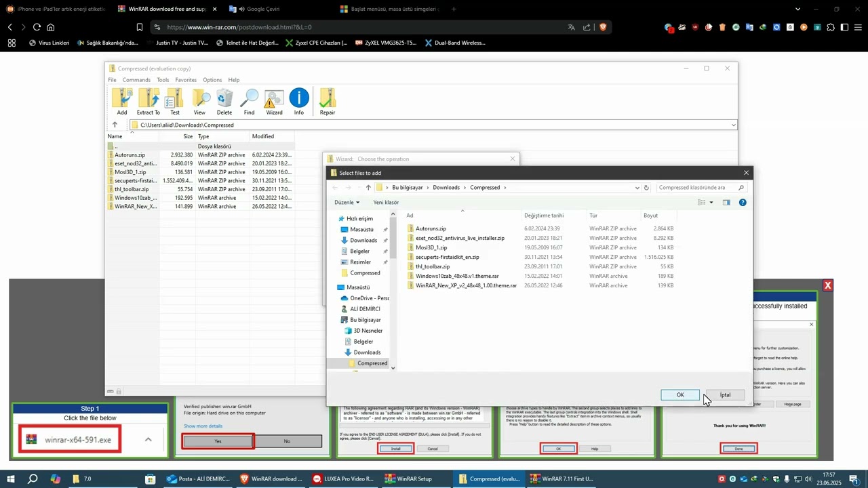Select Autoruns.zip in the file dialog
The image size is (868, 488).
(x=431, y=228)
